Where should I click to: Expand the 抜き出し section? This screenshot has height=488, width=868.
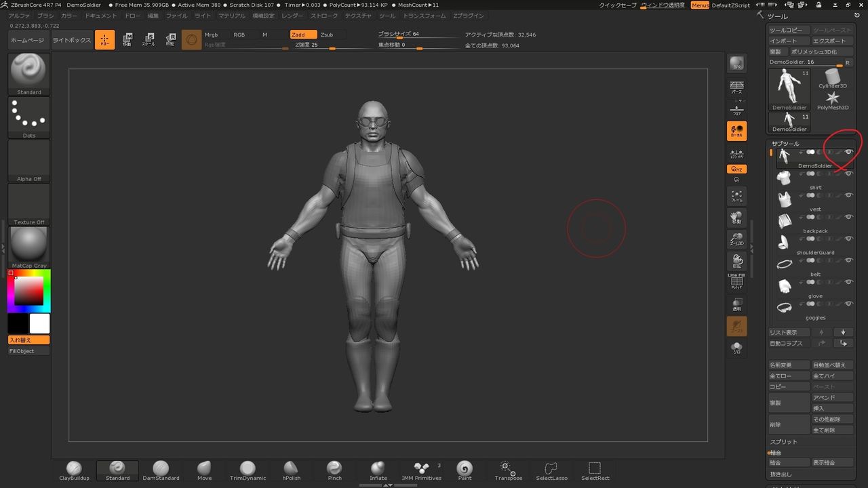[x=781, y=474]
